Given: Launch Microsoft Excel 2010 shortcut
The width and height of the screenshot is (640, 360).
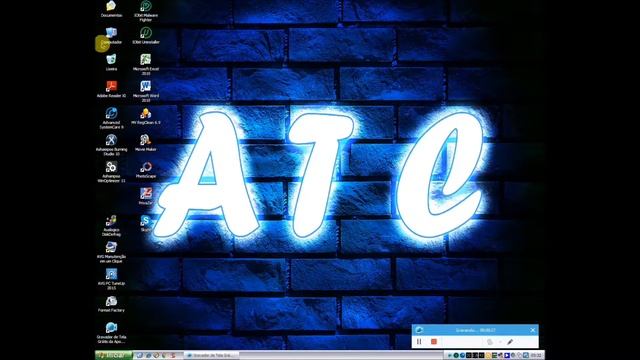Looking at the screenshot, I should 146,64.
